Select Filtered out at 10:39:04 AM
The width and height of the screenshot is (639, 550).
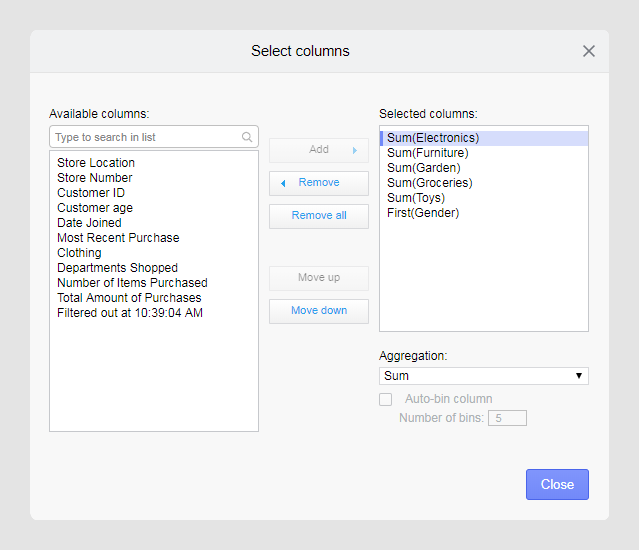[130, 313]
